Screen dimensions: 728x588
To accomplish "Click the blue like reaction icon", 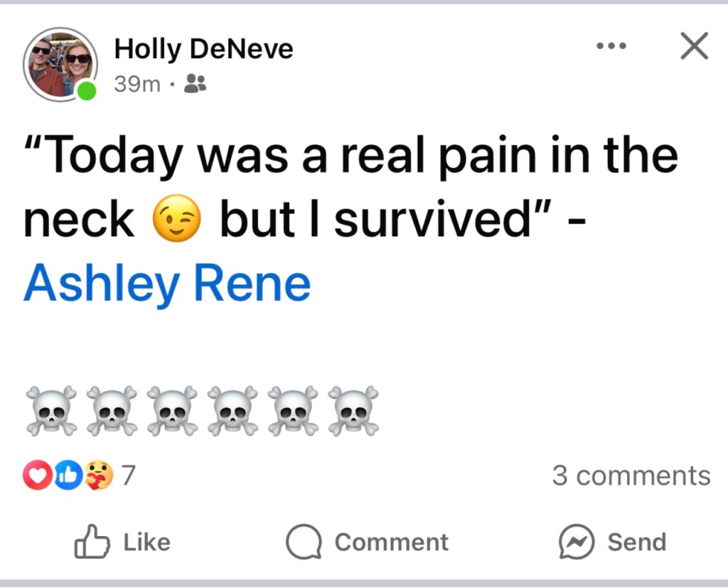I will (66, 476).
